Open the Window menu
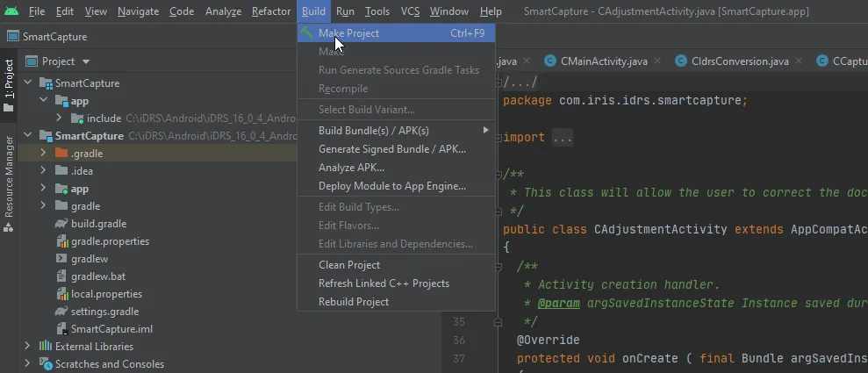The width and height of the screenshot is (868, 373). 449,11
